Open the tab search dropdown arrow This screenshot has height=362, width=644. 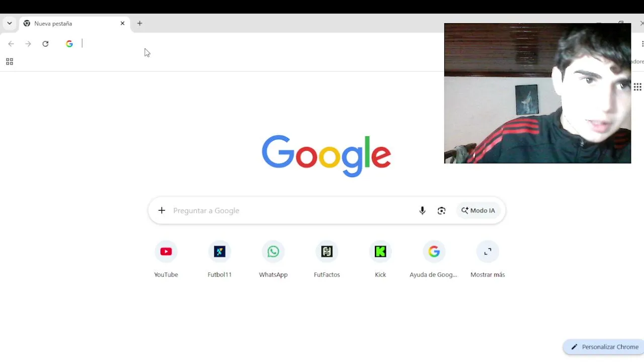[9, 23]
